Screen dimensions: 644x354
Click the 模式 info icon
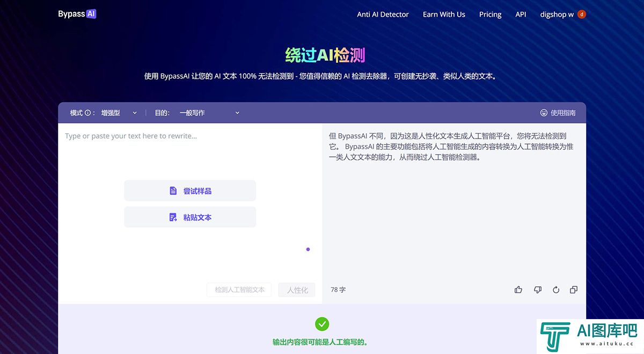(87, 113)
